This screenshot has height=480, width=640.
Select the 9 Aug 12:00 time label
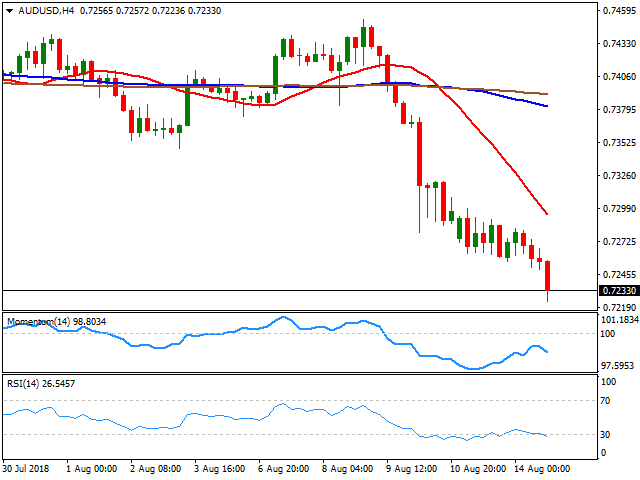[x=411, y=469]
